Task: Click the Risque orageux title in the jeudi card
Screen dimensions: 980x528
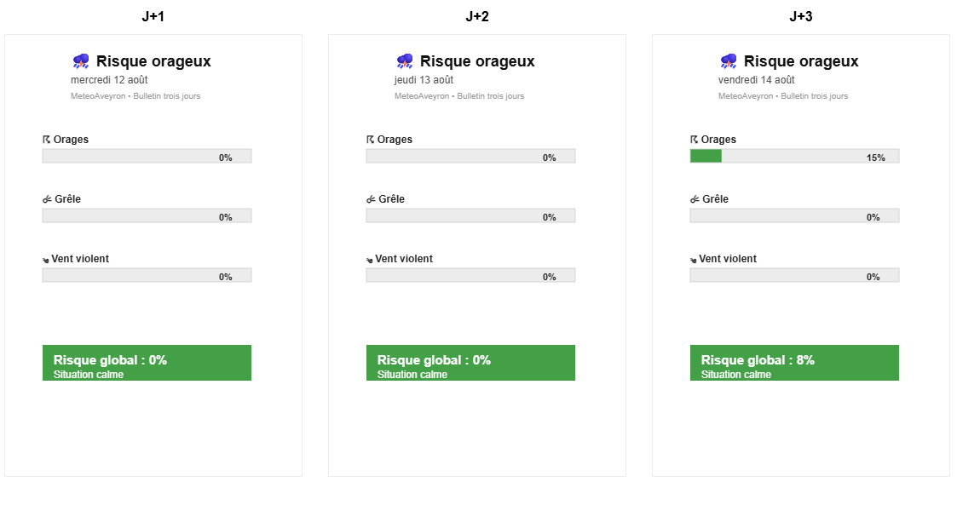Action: (477, 61)
